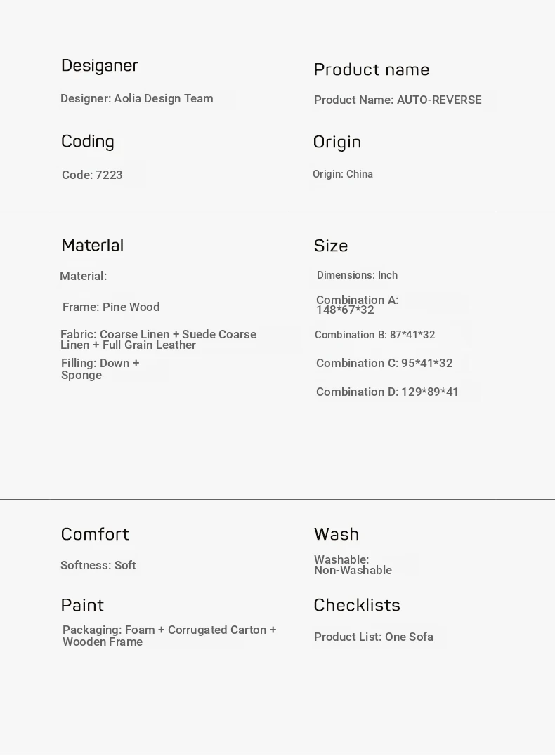This screenshot has height=756, width=555.
Task: Click the Fabric: Coarse Linen description
Action: 158,340
